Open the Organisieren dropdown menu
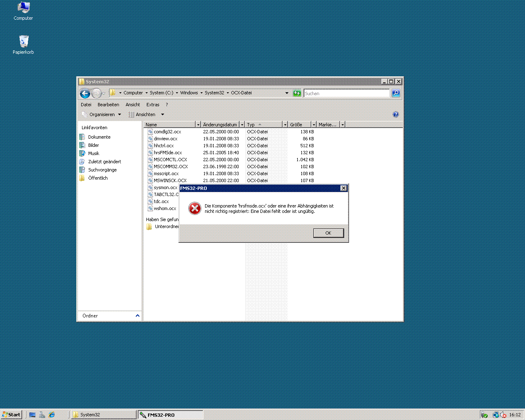This screenshot has width=525, height=420. click(x=102, y=114)
